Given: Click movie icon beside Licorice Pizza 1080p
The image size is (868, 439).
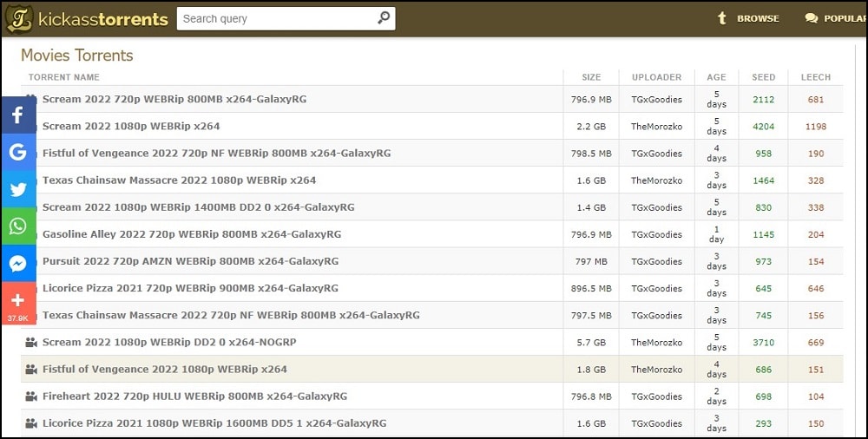Looking at the screenshot, I should [x=31, y=423].
